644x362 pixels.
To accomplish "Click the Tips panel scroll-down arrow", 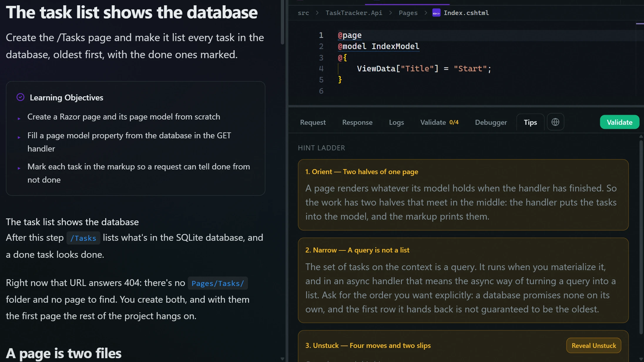I will 641,359.
